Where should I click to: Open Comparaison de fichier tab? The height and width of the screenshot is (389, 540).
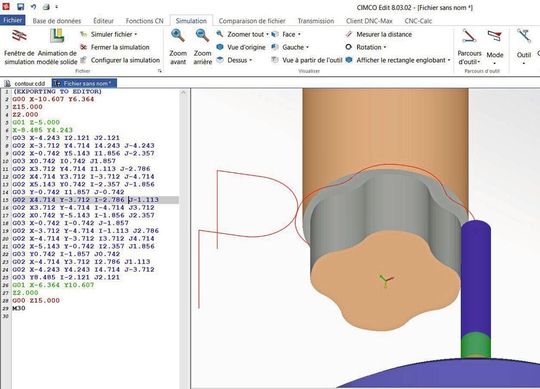point(252,21)
